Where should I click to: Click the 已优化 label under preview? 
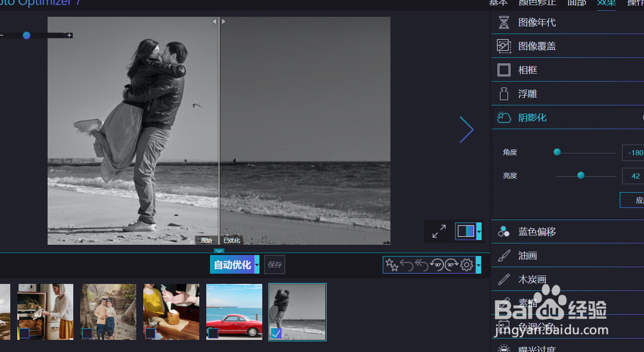[231, 241]
